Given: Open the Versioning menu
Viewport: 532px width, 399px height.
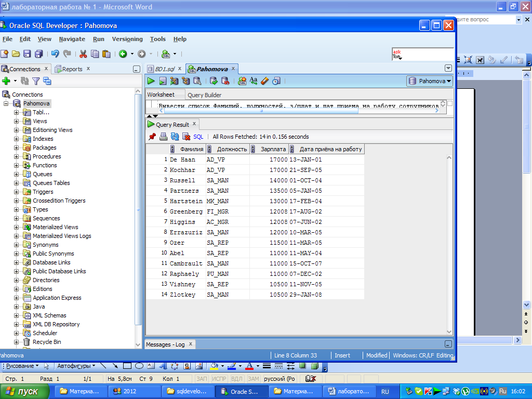Looking at the screenshot, I should [127, 39].
